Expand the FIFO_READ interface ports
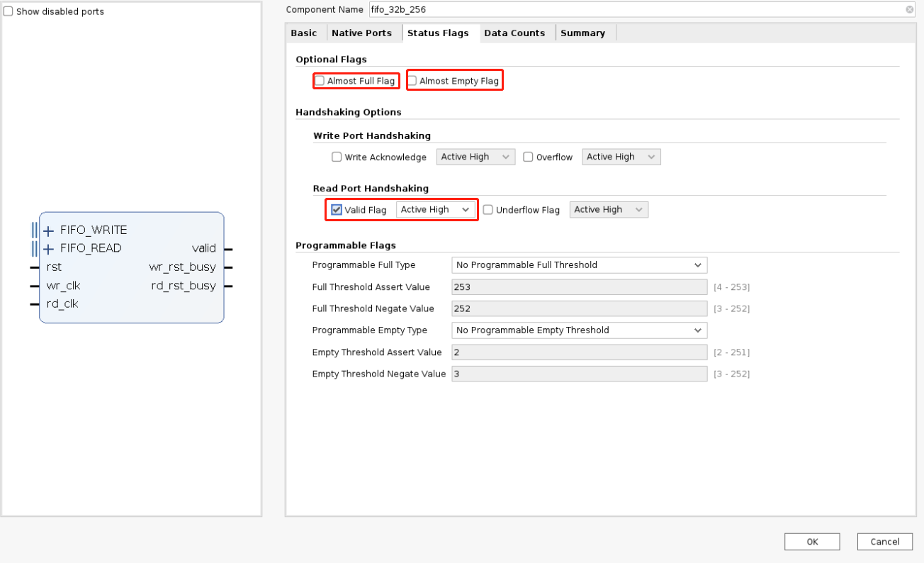 (x=48, y=248)
